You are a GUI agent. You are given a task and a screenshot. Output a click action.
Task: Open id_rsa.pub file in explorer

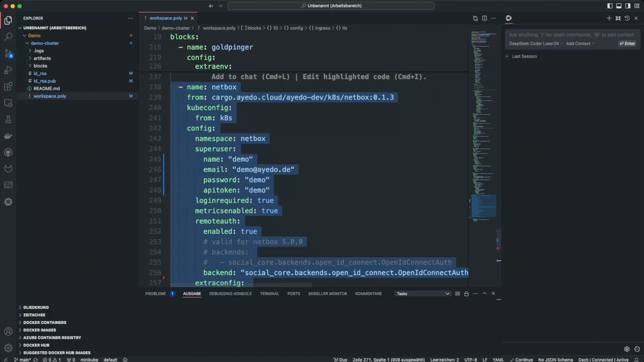[x=45, y=81]
